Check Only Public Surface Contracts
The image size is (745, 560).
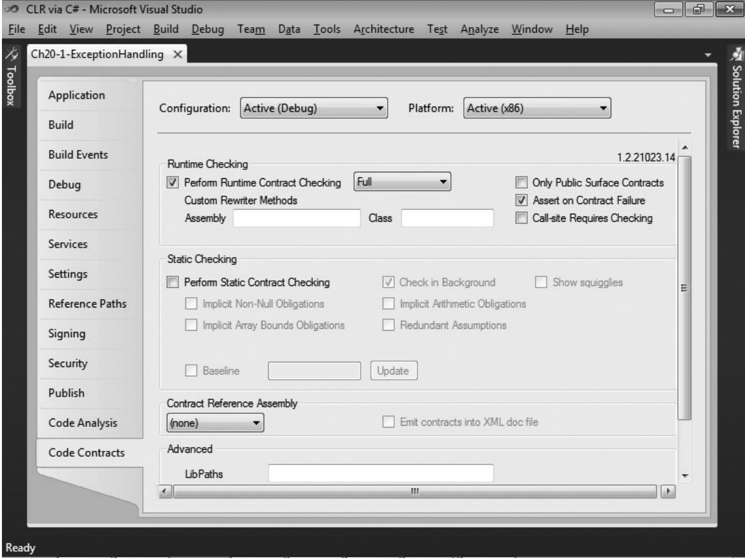point(521,183)
